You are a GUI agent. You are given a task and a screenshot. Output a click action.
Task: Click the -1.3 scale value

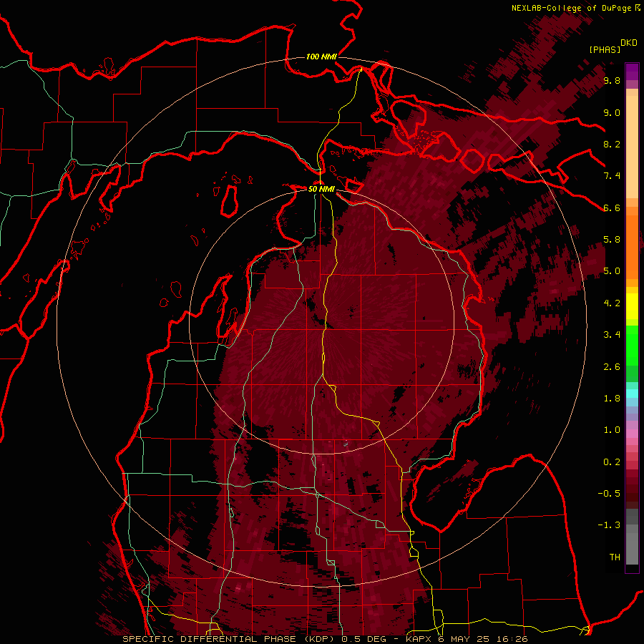click(x=609, y=525)
